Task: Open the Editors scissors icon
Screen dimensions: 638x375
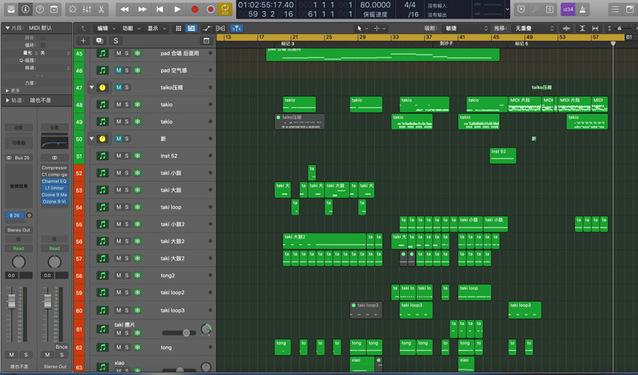Action: pos(101,9)
